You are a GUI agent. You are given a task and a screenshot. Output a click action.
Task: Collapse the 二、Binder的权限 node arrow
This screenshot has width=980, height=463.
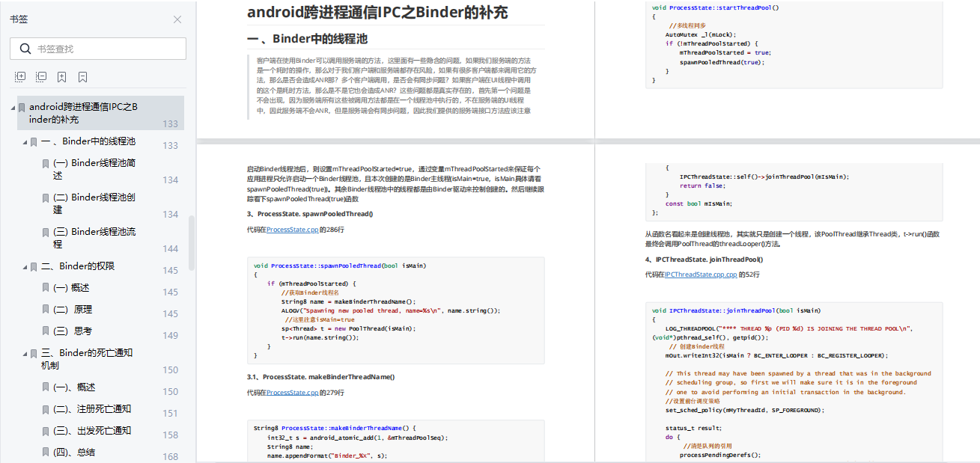click(x=24, y=266)
